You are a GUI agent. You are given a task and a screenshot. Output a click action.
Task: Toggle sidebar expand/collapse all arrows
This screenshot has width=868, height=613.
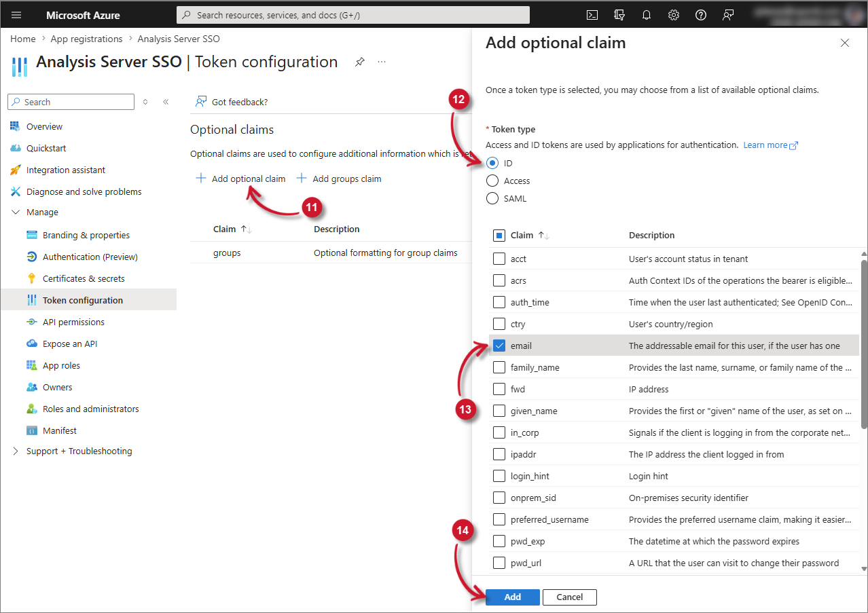point(145,102)
